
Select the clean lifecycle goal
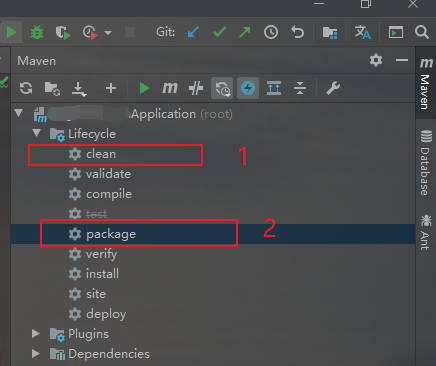(x=101, y=154)
